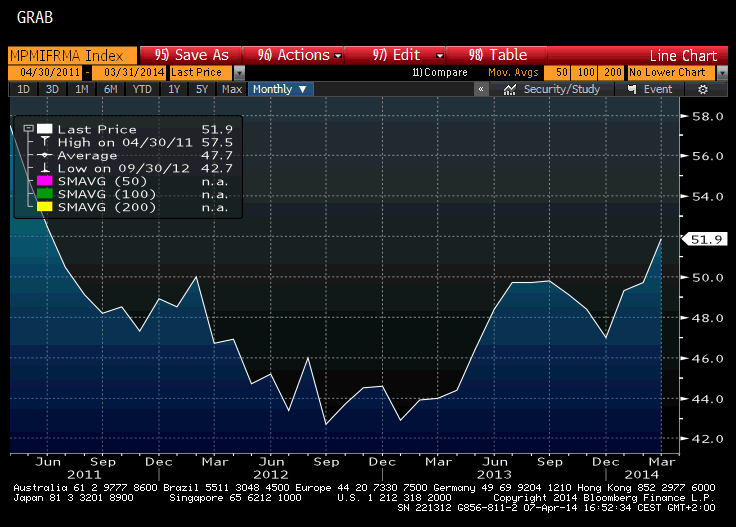Open the Table view
Screen dimensions: 736x527
pyautogui.click(x=497, y=55)
